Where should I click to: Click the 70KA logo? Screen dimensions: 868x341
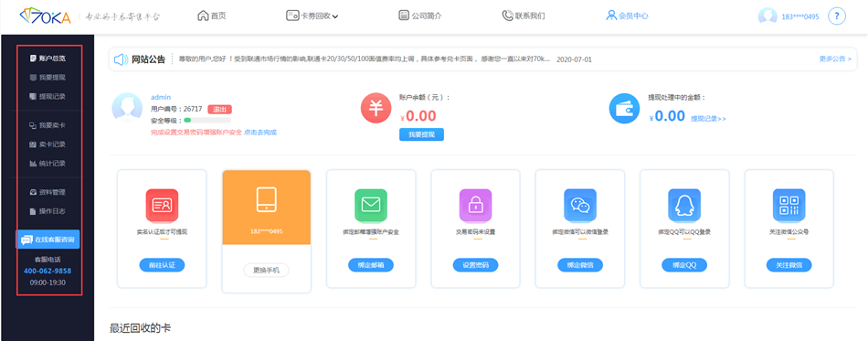click(46, 16)
